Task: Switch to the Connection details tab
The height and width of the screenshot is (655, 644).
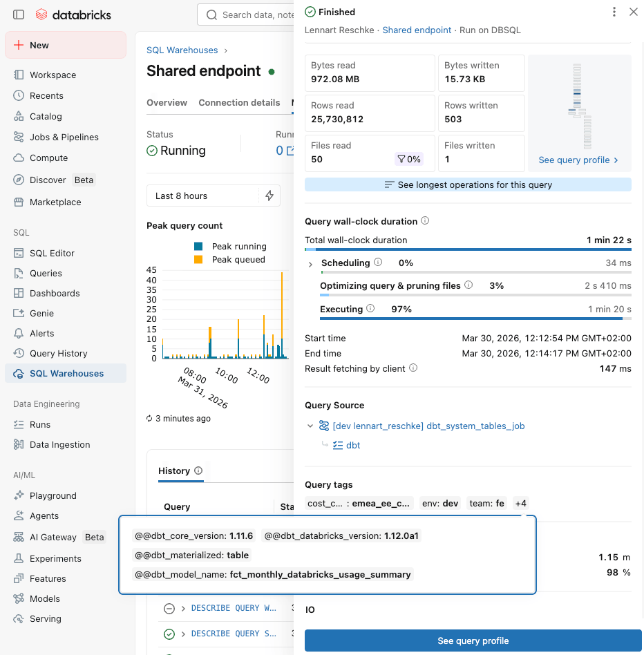Action: (x=239, y=103)
